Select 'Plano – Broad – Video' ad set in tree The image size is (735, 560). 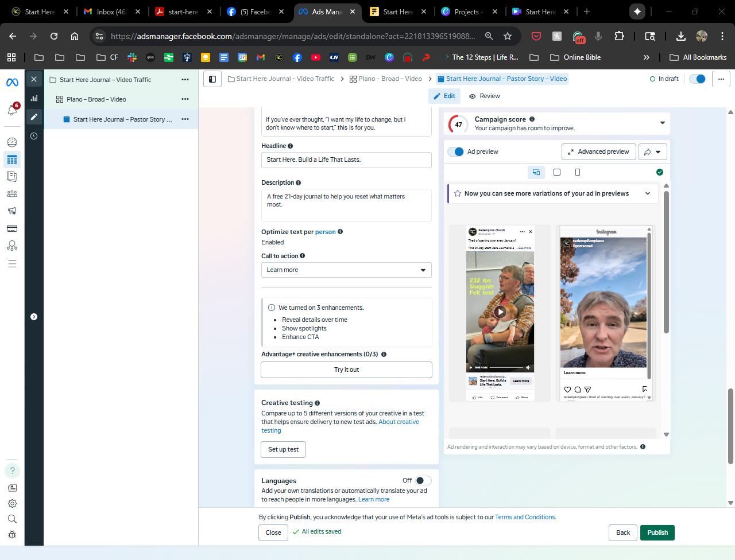pyautogui.click(x=96, y=99)
